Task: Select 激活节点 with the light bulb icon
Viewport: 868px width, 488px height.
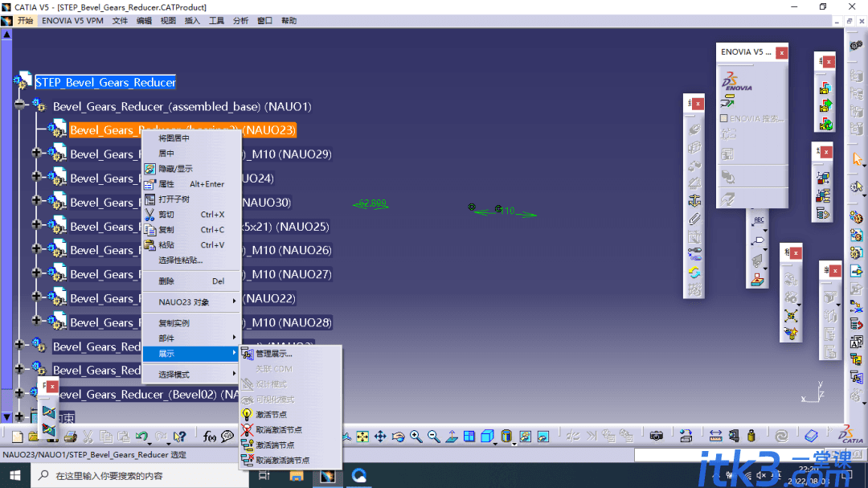Action: pos(290,414)
